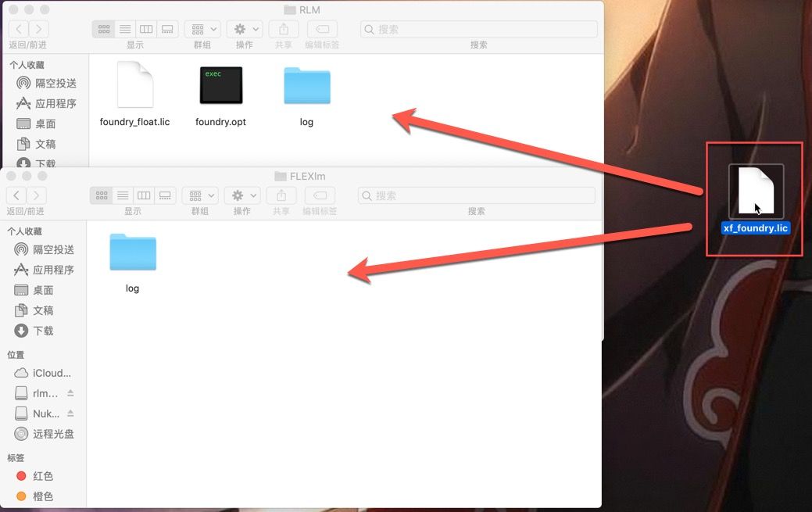Open 隔空投送 in RLM sidebar

47,83
